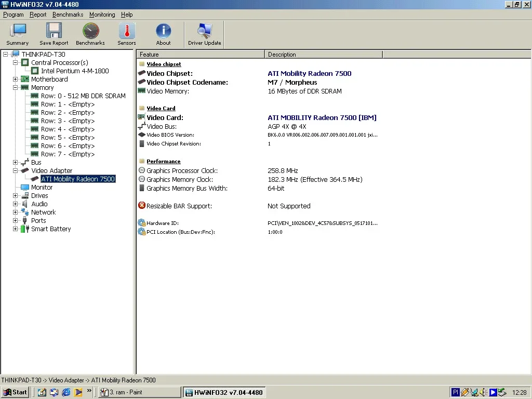Image resolution: width=532 pixels, height=399 pixels.
Task: Open the Help menu
Action: (x=127, y=15)
